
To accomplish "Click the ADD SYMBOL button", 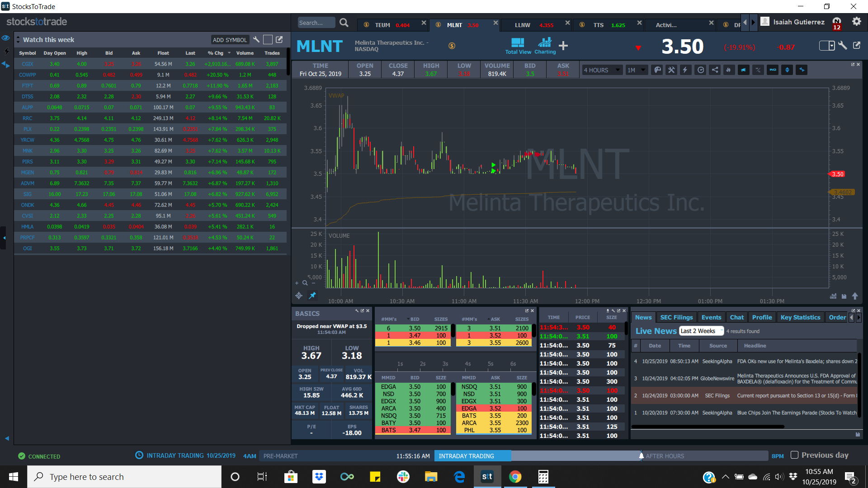I will pyautogui.click(x=230, y=40).
